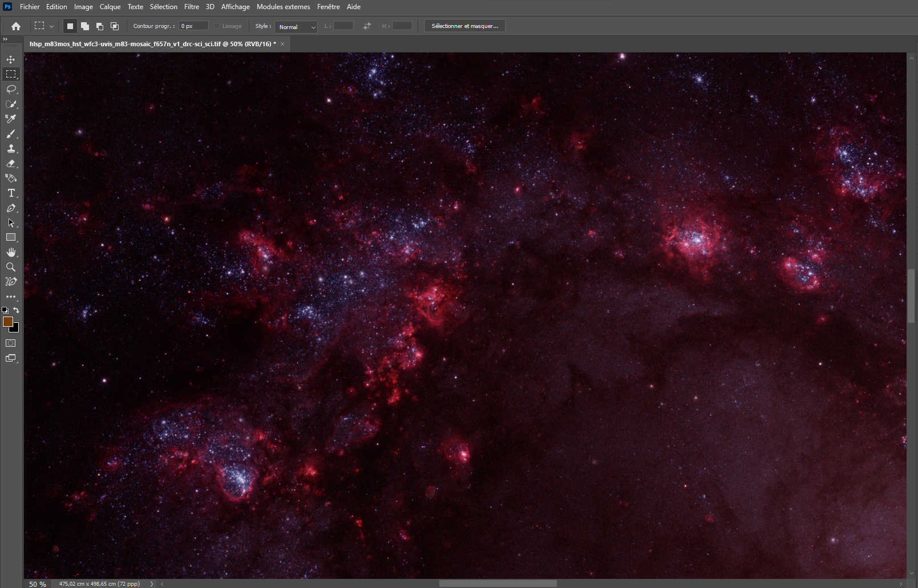The width and height of the screenshot is (918, 588).
Task: Select the Rectangular Marquee tool in the left toolbar
Action: (11, 74)
